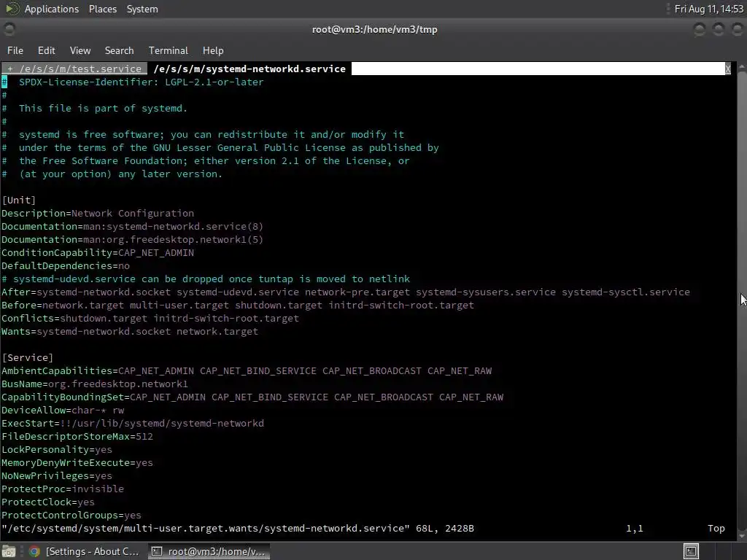The width and height of the screenshot is (747, 560).
Task: Click the window title root@vm3:/home/vm3/tmp
Action: tap(374, 29)
